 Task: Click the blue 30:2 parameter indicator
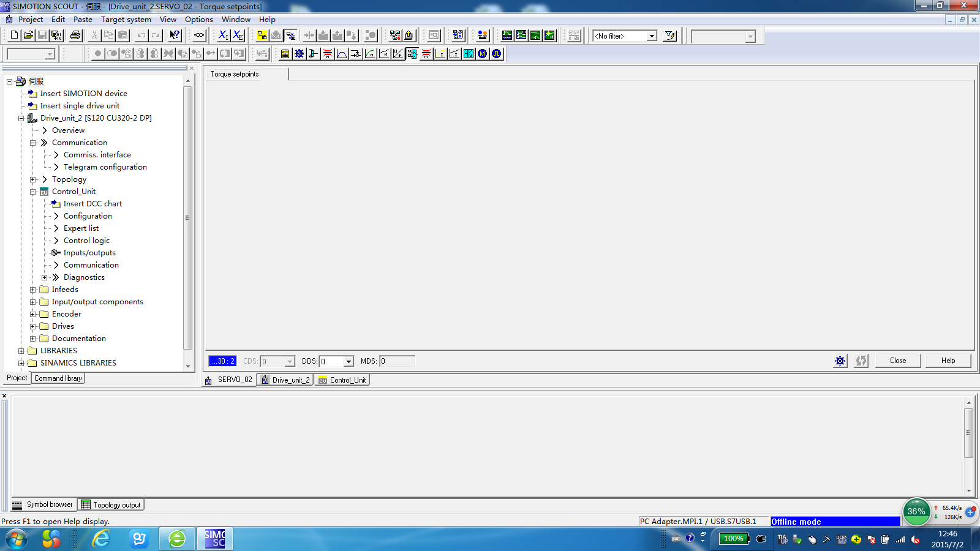coord(222,361)
